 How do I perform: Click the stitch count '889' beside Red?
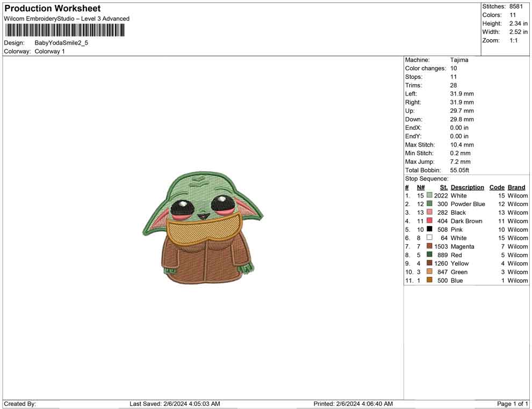[x=443, y=255]
